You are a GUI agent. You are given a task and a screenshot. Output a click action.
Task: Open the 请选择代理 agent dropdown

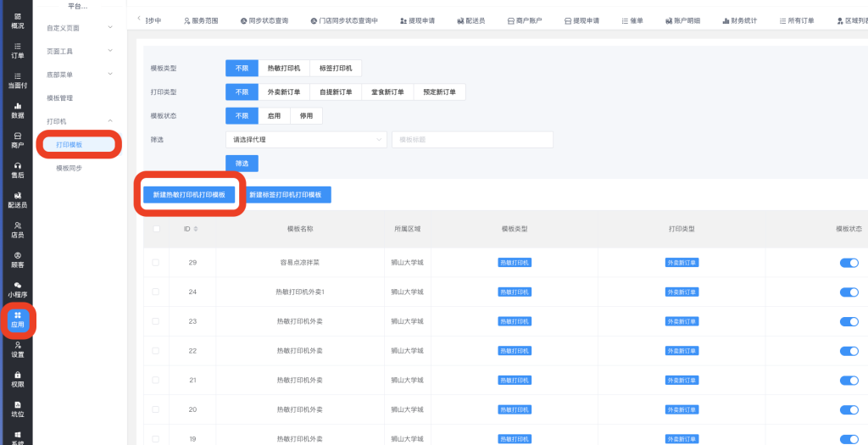pos(305,140)
